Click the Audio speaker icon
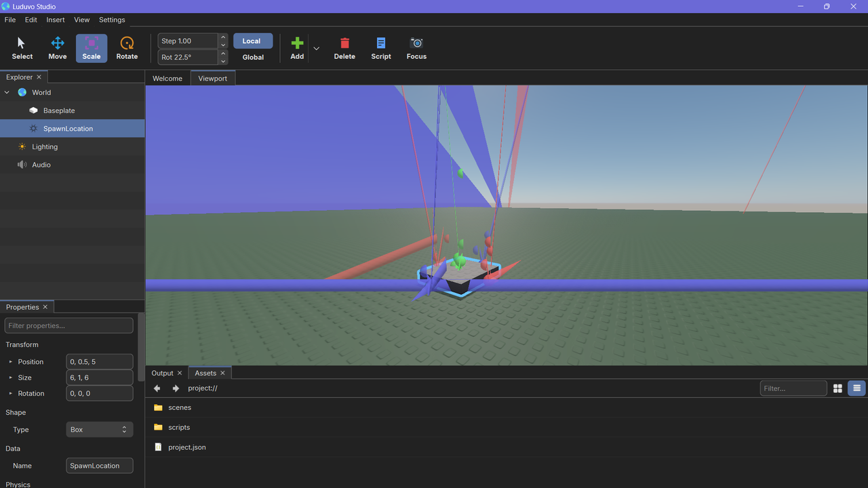Viewport: 868px width, 488px height. pos(22,165)
